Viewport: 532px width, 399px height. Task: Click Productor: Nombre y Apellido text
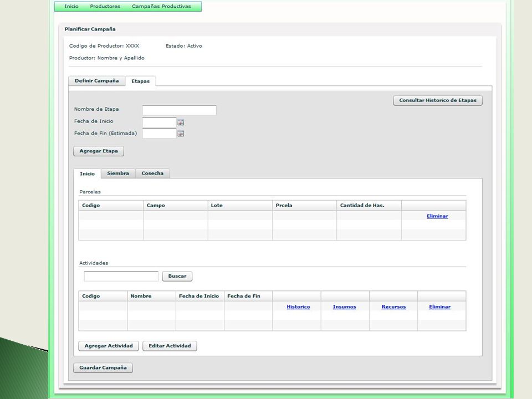[x=106, y=58]
